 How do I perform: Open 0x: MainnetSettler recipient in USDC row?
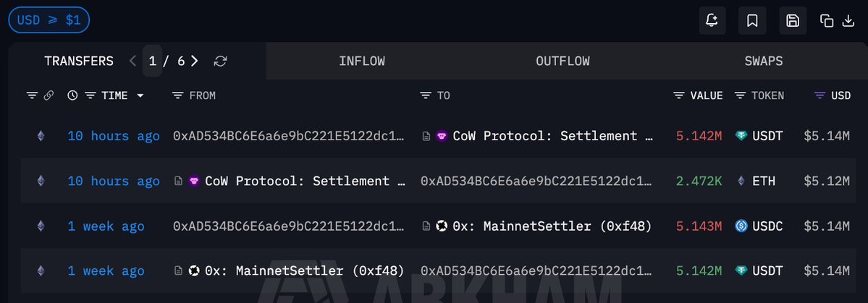point(552,226)
